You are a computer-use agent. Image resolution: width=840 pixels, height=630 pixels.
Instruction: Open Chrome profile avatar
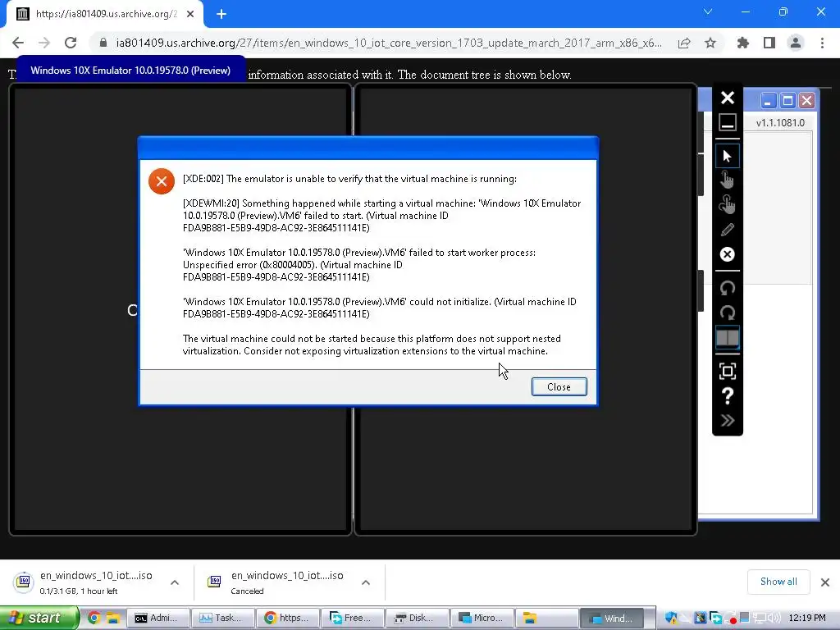point(796,43)
